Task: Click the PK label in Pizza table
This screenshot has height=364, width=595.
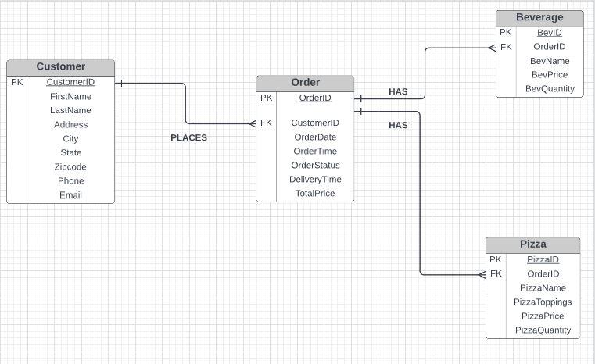Action: tap(496, 260)
